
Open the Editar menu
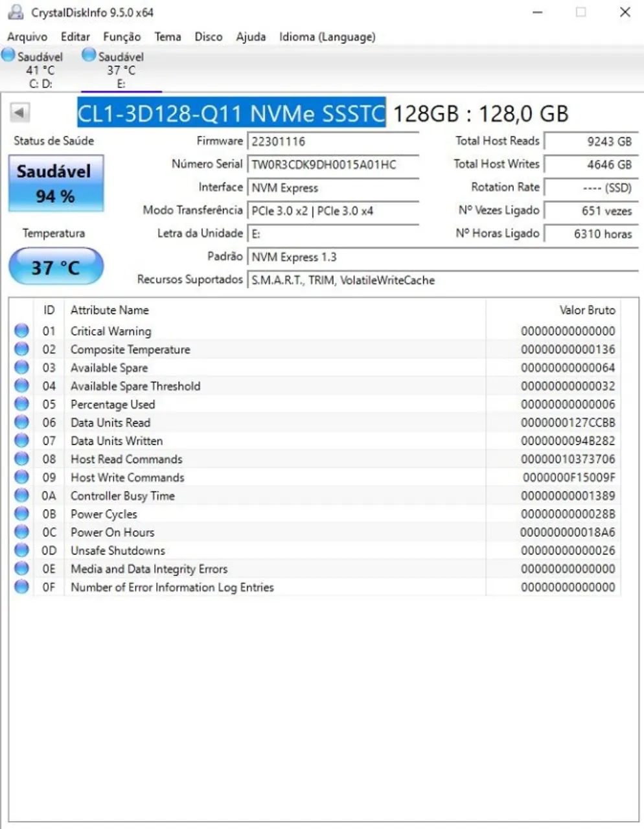pos(75,37)
